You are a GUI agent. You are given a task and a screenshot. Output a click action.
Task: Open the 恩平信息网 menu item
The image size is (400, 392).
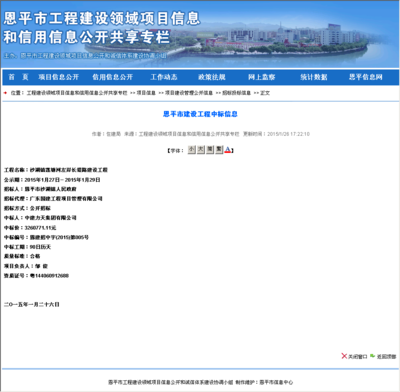point(365,77)
